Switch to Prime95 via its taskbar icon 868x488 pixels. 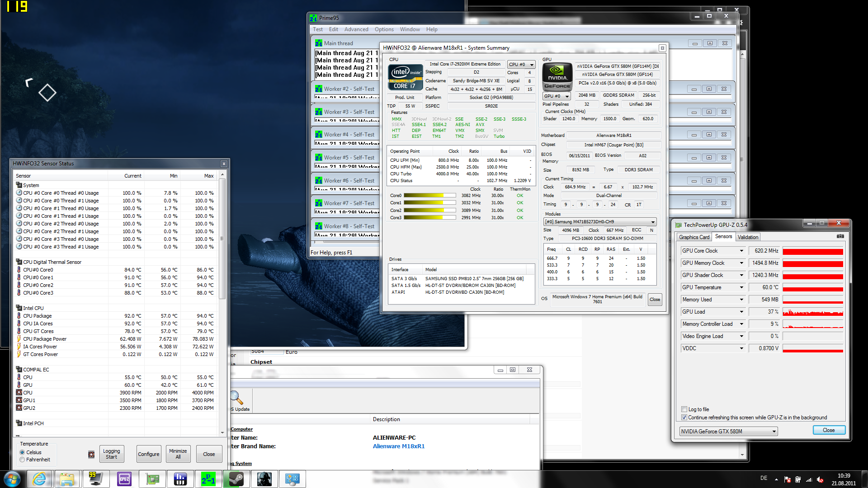point(208,479)
